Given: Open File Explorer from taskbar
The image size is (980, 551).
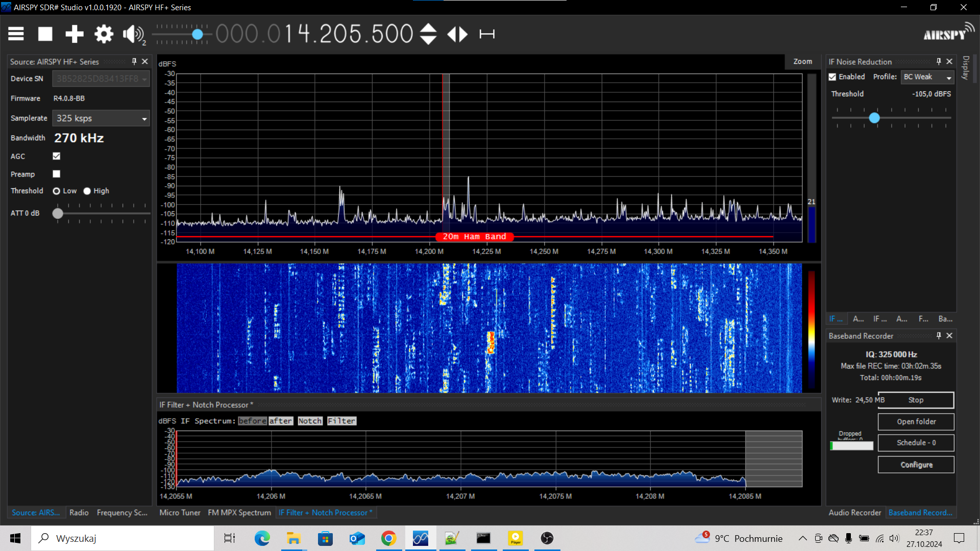Looking at the screenshot, I should tap(293, 538).
